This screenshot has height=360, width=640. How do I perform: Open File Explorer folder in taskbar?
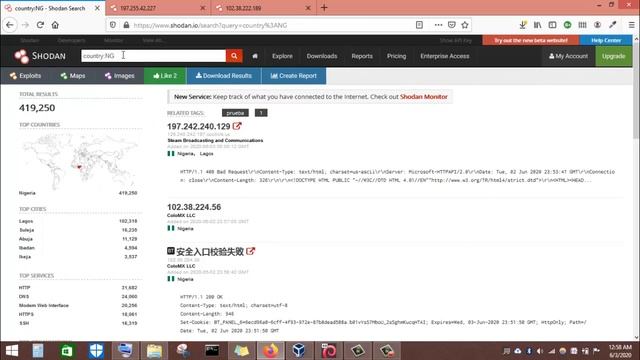pyautogui.click(x=154, y=351)
